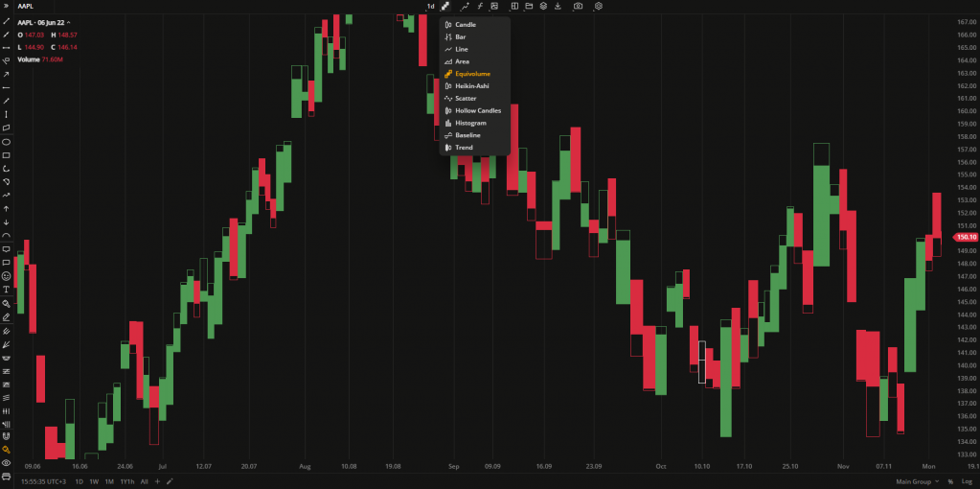980x489 pixels.
Task: Select the Rectangle drawing tool
Action: click(7, 154)
